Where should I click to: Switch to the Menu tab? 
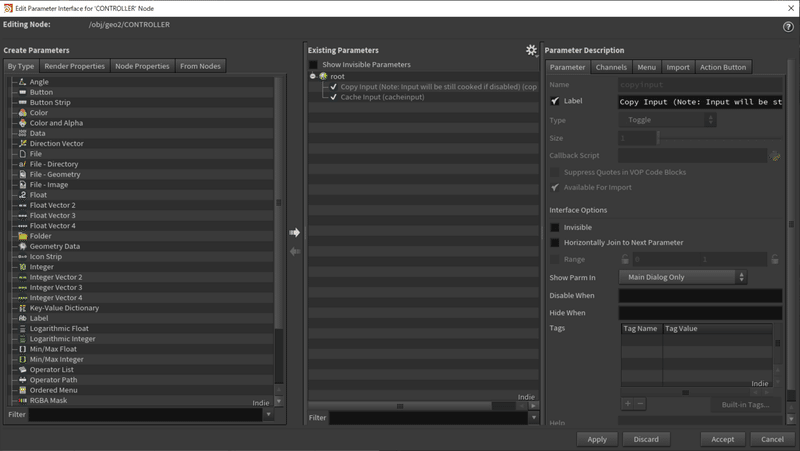tap(646, 67)
